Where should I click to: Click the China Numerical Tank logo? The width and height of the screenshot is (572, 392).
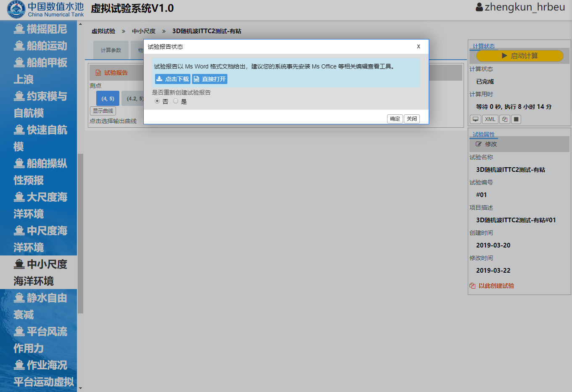point(45,10)
